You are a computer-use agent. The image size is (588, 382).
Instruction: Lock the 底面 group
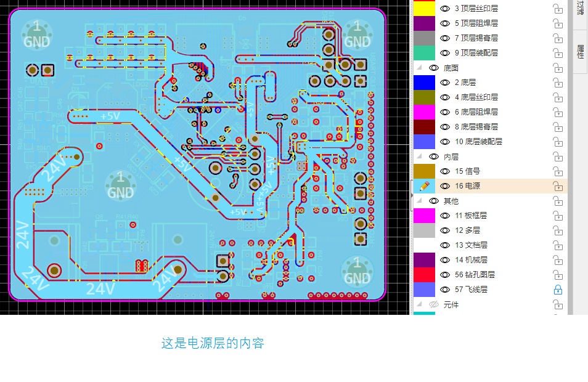(558, 68)
